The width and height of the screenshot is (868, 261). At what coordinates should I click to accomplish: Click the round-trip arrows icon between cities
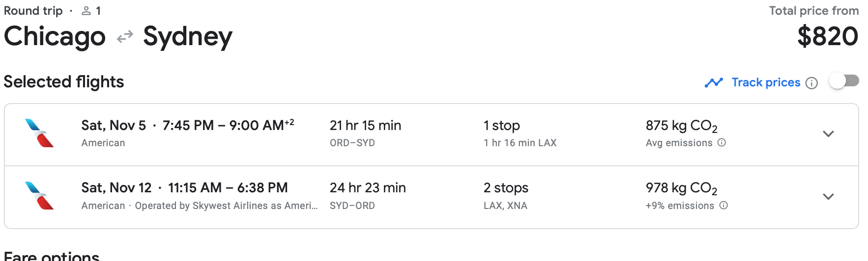[x=125, y=37]
